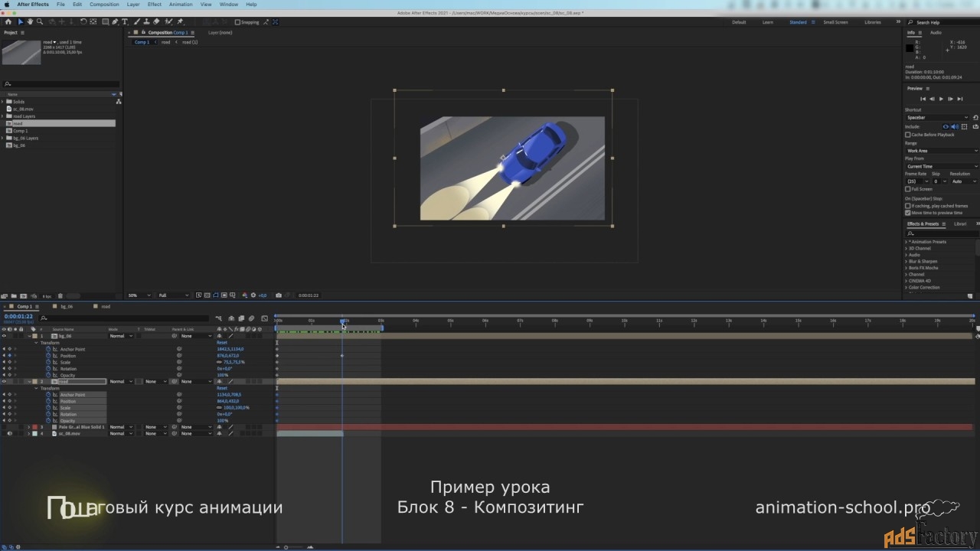Select the Hand tool
The height and width of the screenshot is (551, 980).
[x=31, y=22]
